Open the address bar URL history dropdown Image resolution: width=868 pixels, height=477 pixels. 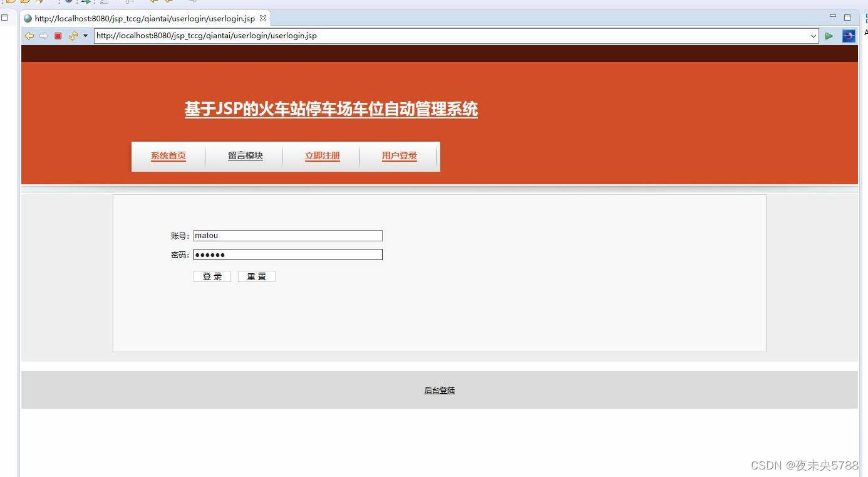coord(812,36)
